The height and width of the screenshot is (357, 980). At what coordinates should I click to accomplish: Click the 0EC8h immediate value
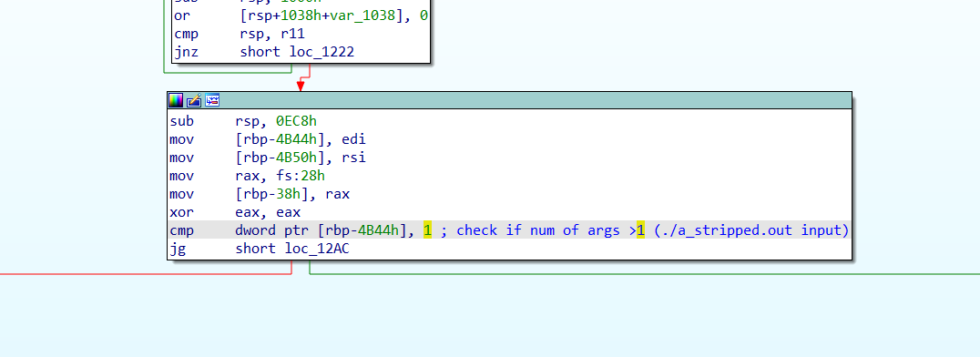point(297,120)
